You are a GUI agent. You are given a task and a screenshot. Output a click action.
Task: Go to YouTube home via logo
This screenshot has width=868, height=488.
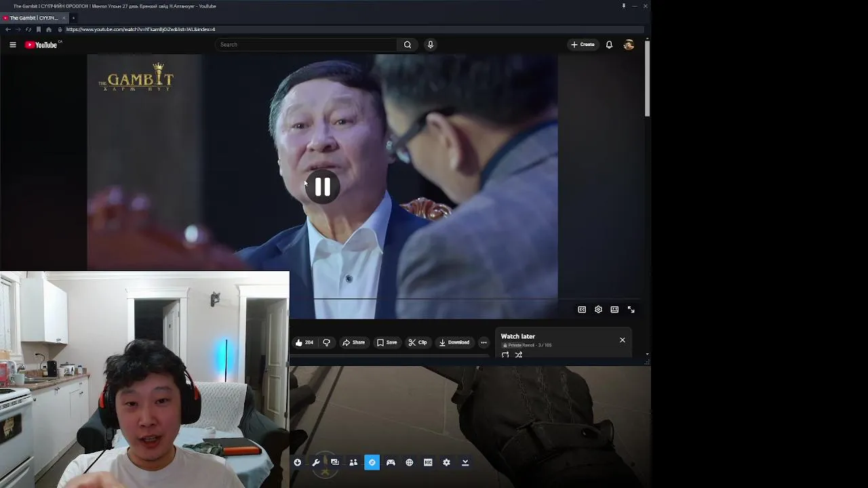coord(42,45)
